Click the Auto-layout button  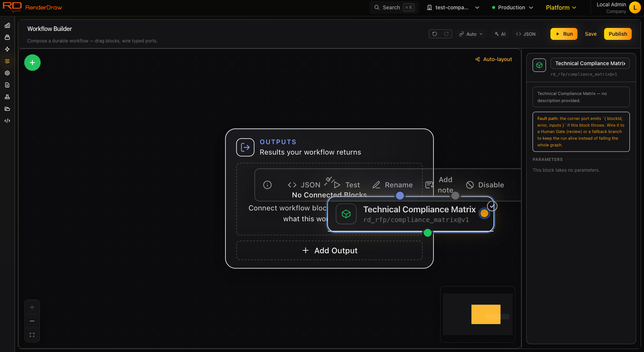(x=493, y=59)
